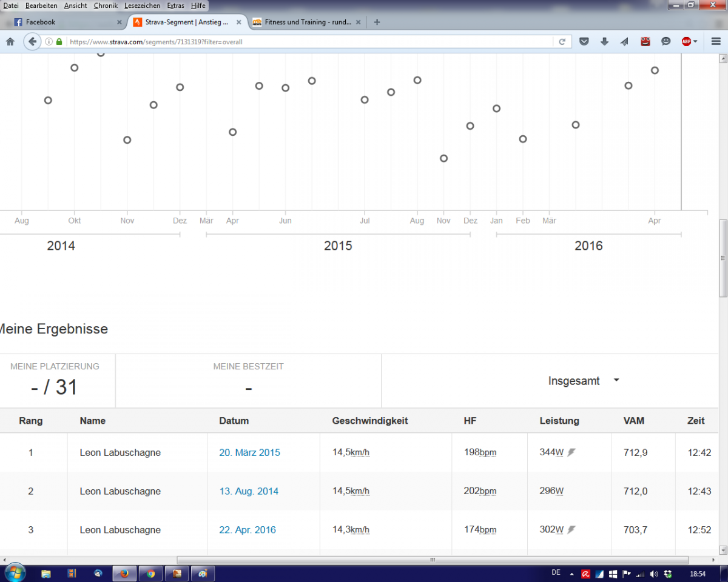
Task: Open the Chronik menu
Action: pos(106,5)
